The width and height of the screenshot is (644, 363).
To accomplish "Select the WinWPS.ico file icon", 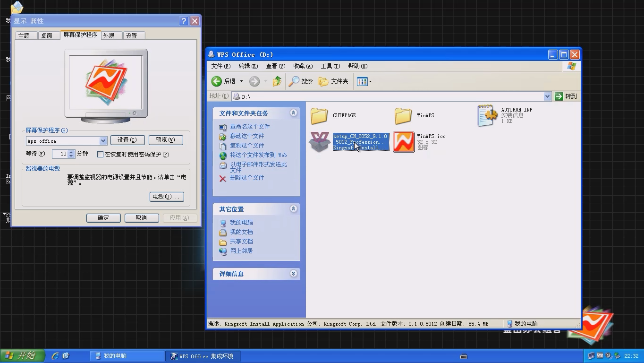I will [404, 142].
